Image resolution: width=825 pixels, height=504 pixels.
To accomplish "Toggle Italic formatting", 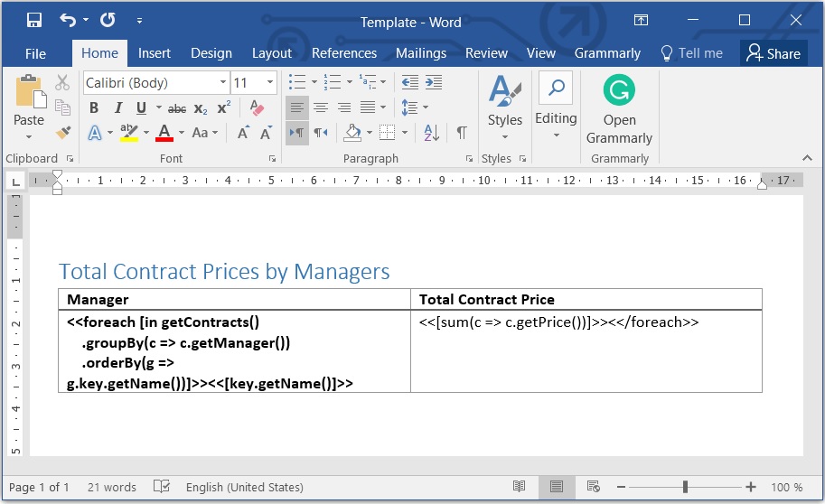I will pos(117,108).
